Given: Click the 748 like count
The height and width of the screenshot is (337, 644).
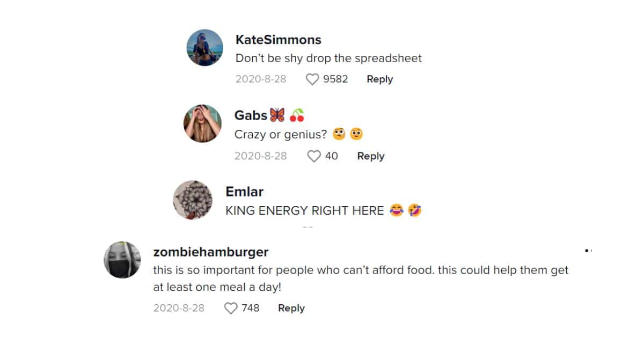Looking at the screenshot, I should click(250, 308).
